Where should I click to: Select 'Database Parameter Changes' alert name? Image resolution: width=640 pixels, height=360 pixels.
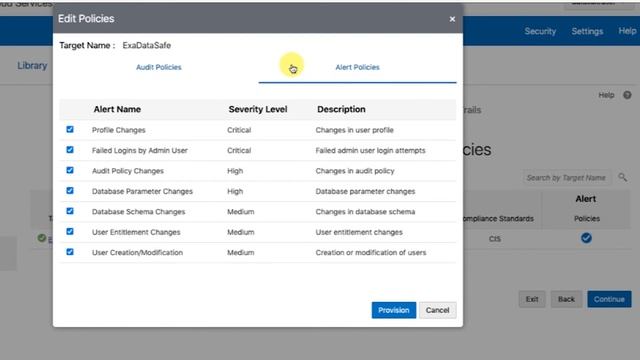142,191
